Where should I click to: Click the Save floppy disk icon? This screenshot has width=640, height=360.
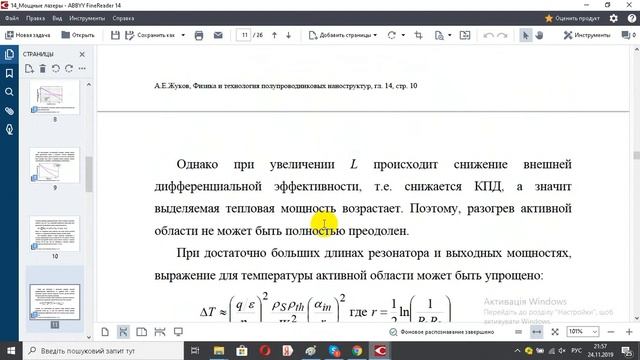click(115, 35)
